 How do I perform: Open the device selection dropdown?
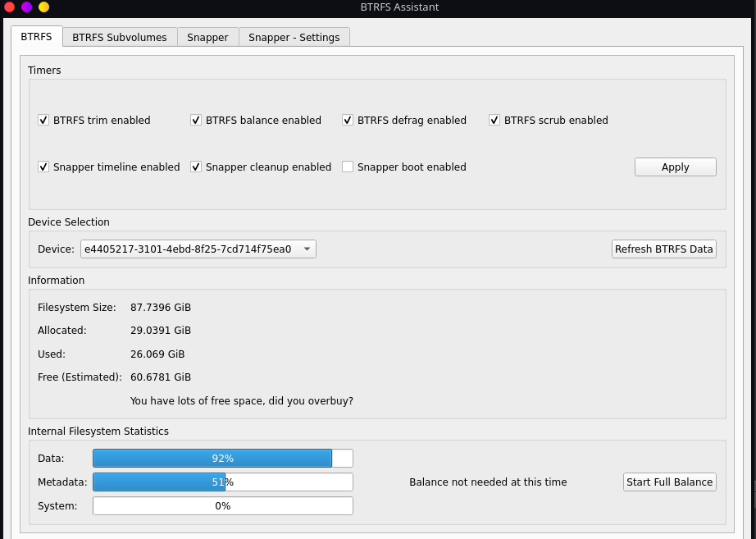click(307, 249)
